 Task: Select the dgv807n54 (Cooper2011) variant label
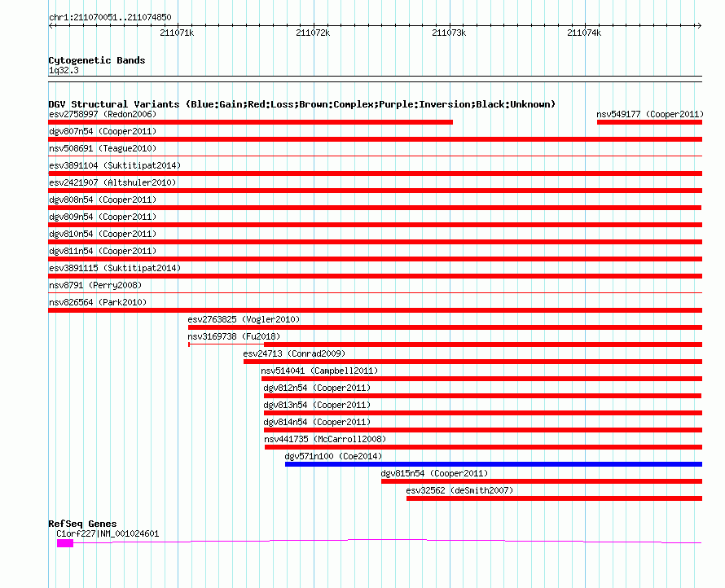tap(103, 131)
